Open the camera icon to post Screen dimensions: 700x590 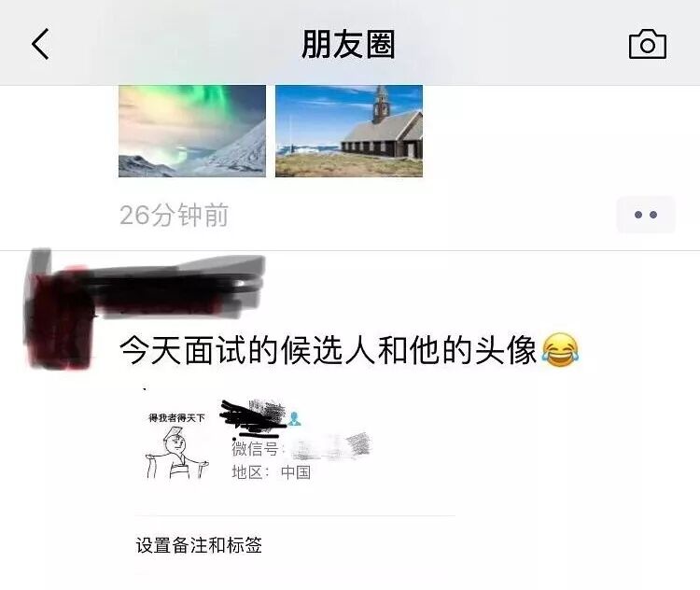648,44
